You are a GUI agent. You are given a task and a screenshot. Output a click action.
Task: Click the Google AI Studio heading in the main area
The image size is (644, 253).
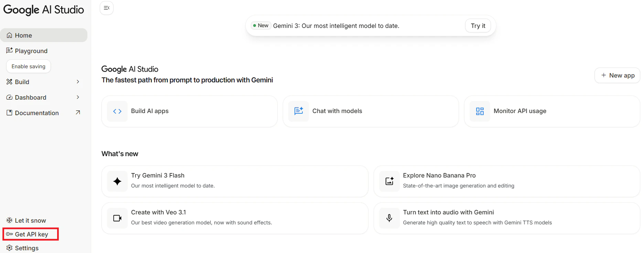(130, 69)
